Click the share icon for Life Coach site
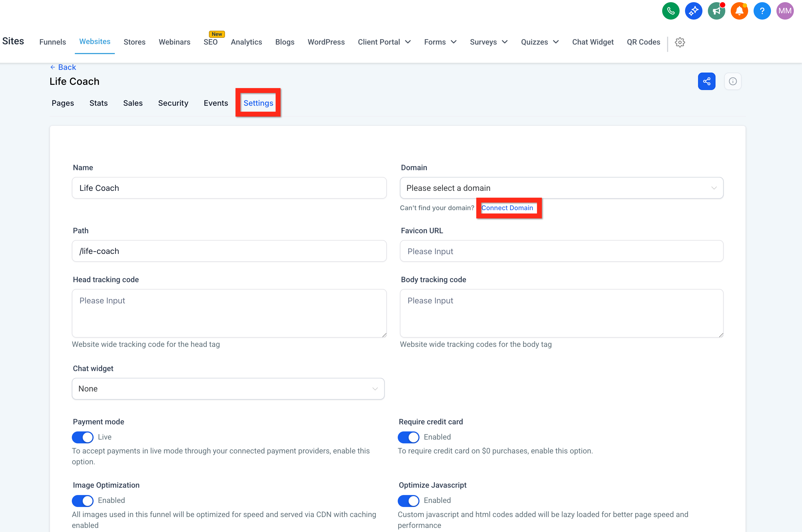 (707, 81)
